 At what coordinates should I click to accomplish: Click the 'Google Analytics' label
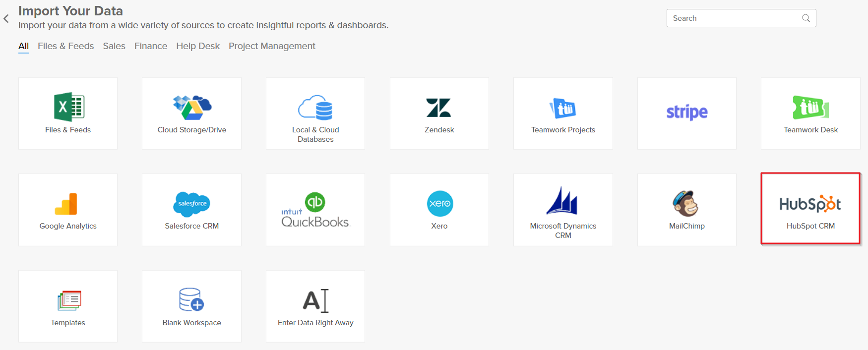coord(68,226)
